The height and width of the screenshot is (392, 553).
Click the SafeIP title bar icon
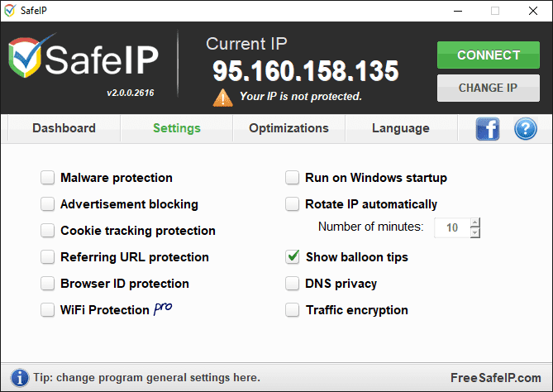[11, 11]
